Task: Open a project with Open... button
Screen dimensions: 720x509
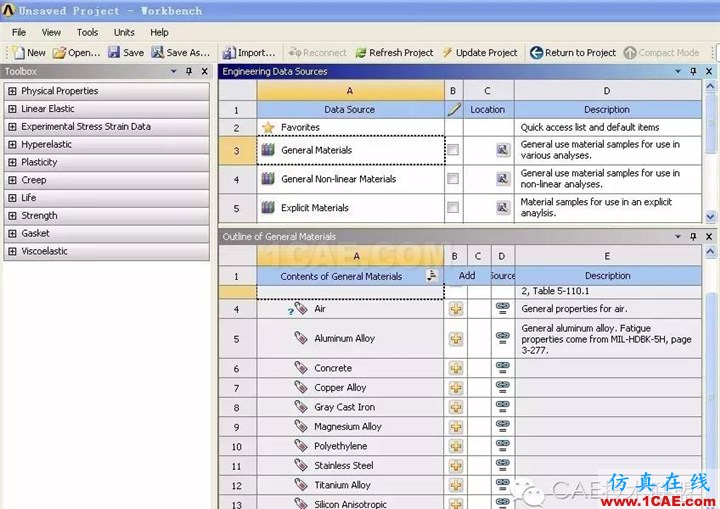Action: coord(76,53)
